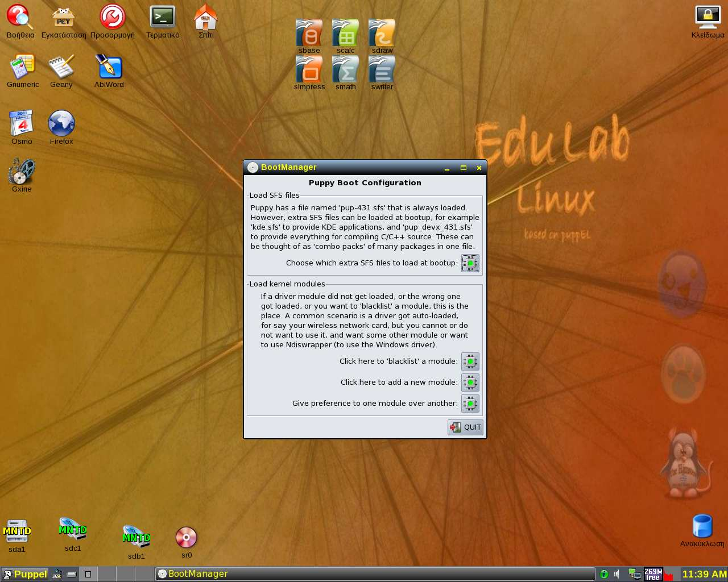Maximize the BootManager window
Viewport: 728px width, 582px height.
[x=464, y=168]
